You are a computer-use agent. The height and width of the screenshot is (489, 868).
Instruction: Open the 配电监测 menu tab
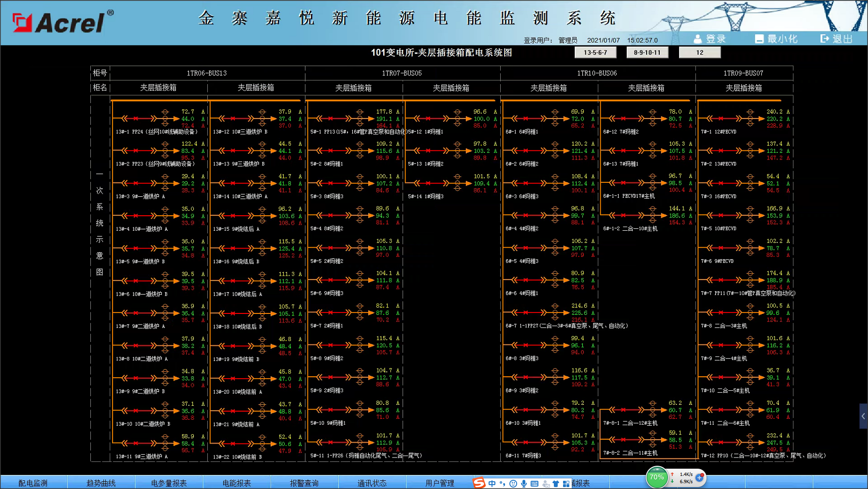33,483
